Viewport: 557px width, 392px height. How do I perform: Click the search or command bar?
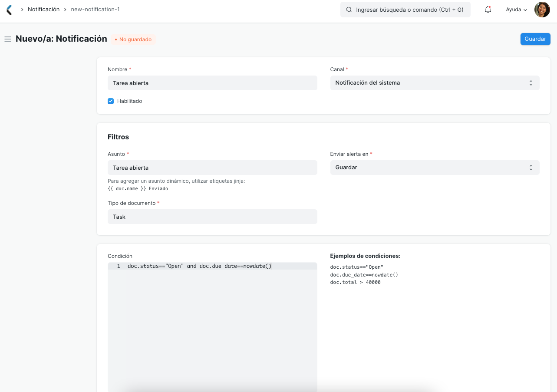405,10
